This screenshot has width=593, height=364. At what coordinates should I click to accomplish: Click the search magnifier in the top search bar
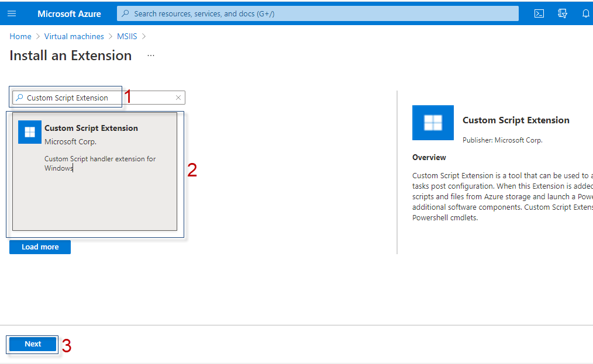click(125, 13)
